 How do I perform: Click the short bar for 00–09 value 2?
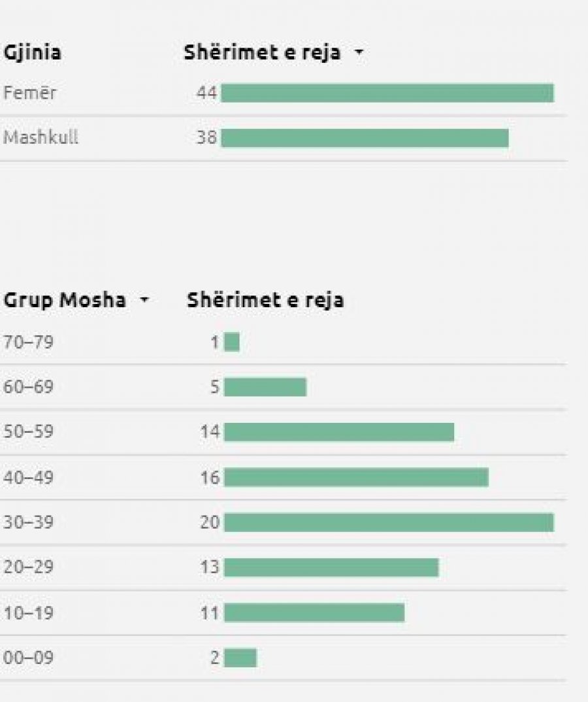pyautogui.click(x=240, y=658)
